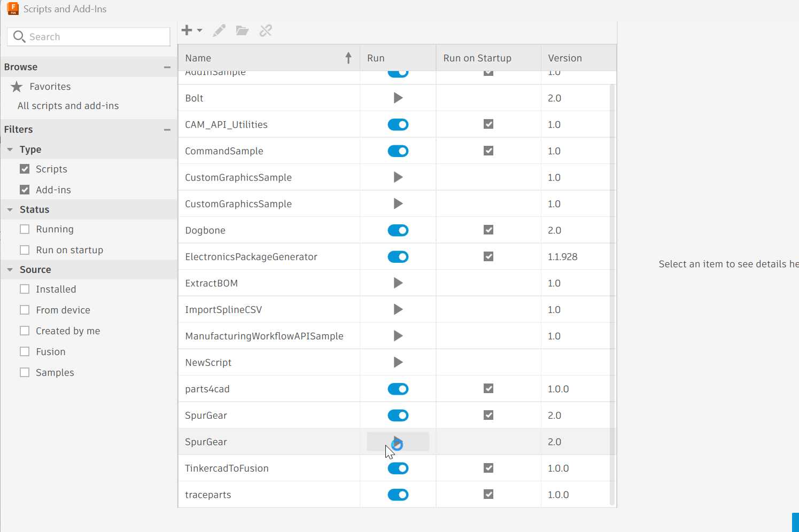The height and width of the screenshot is (532, 799).
Task: Uncheck the Scripts type filter
Action: point(25,169)
